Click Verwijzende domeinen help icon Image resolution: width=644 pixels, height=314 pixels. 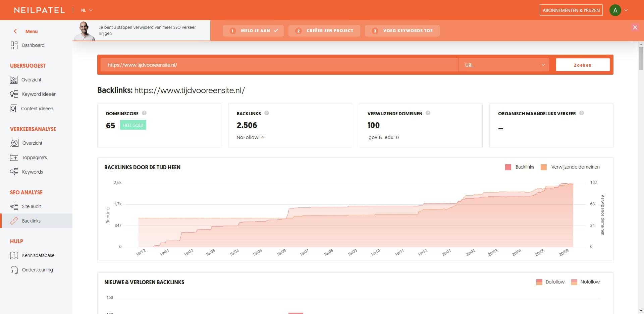click(x=428, y=113)
